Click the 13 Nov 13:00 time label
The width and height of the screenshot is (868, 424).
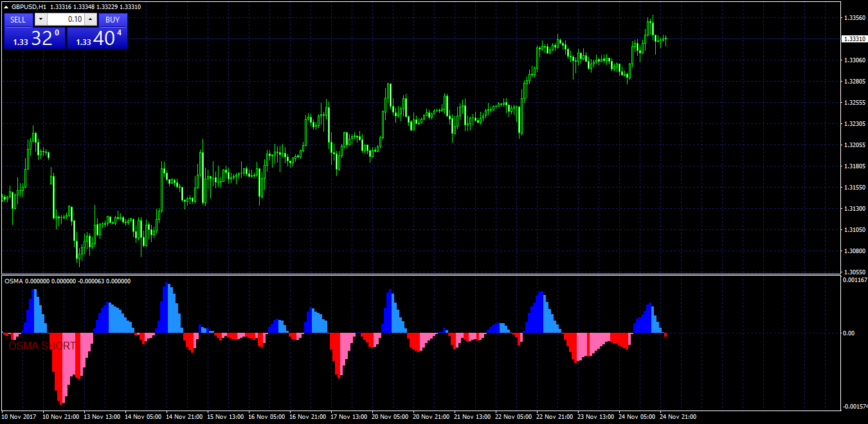point(102,417)
